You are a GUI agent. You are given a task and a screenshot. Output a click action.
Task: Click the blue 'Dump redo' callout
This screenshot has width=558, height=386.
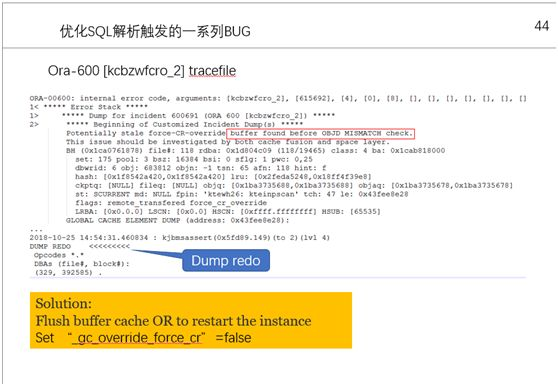(226, 260)
